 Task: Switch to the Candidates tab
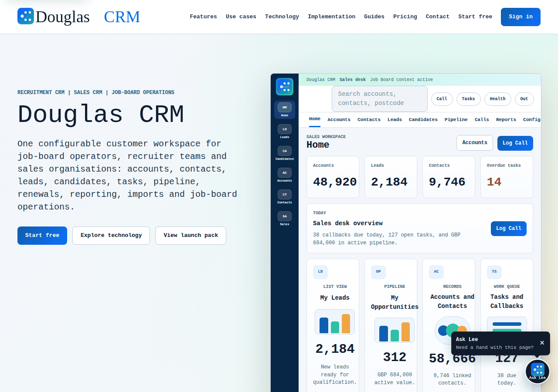423,120
